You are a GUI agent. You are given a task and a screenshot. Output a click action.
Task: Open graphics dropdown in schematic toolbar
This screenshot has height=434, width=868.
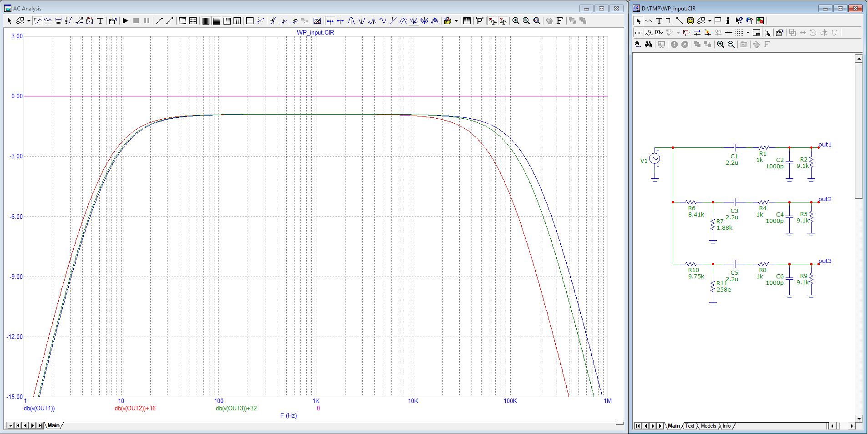(x=710, y=20)
